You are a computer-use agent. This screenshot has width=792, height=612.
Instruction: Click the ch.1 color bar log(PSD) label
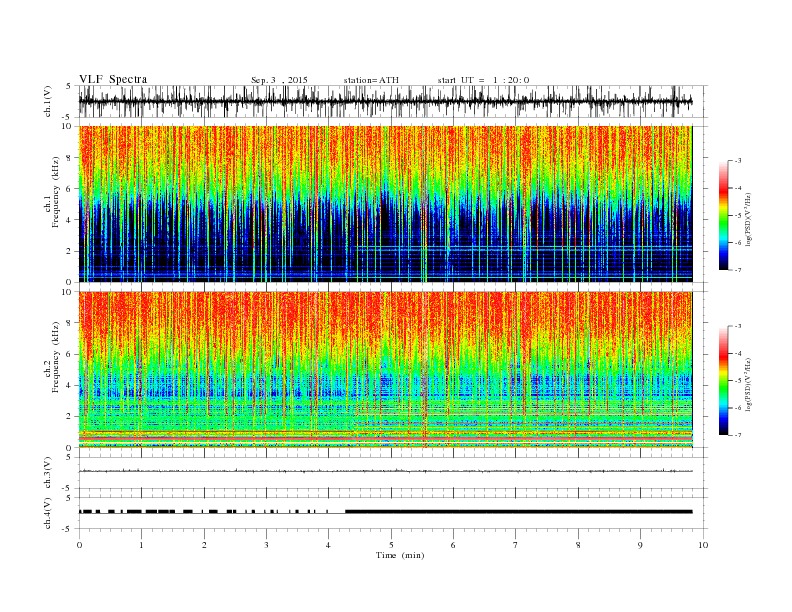pyautogui.click(x=748, y=219)
